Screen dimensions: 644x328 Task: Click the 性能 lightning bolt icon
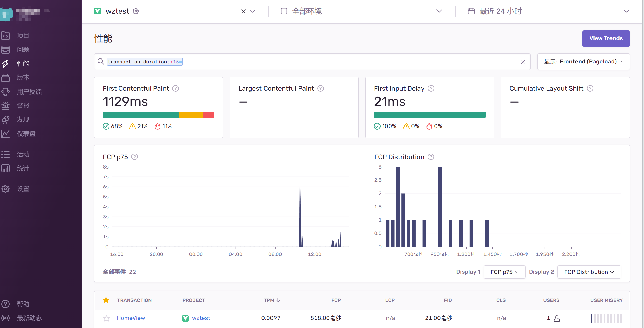pos(5,64)
